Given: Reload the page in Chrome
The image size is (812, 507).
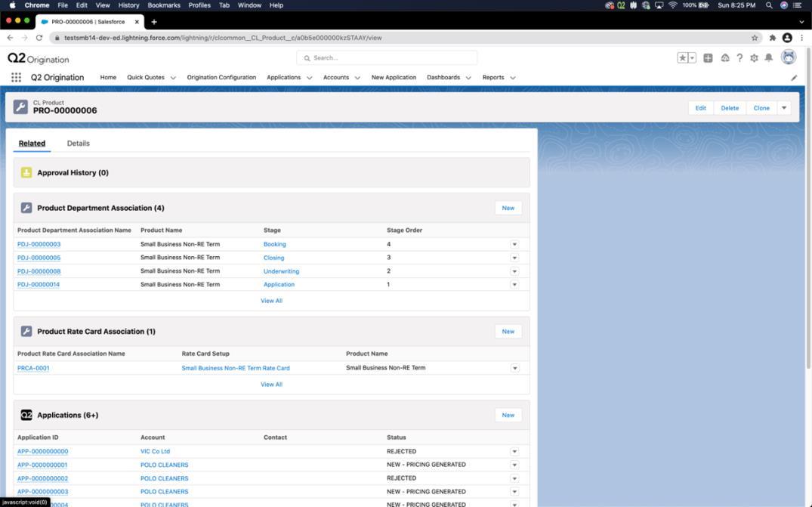Looking at the screenshot, I should (x=39, y=38).
